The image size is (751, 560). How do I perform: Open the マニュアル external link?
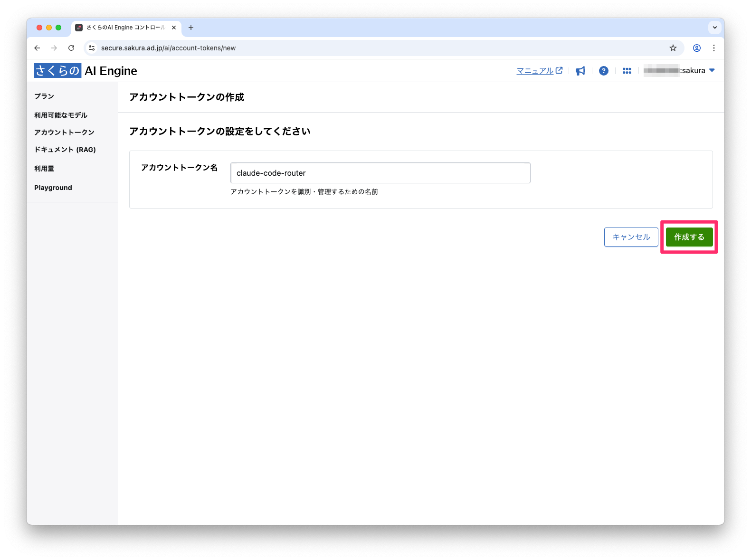tap(539, 71)
